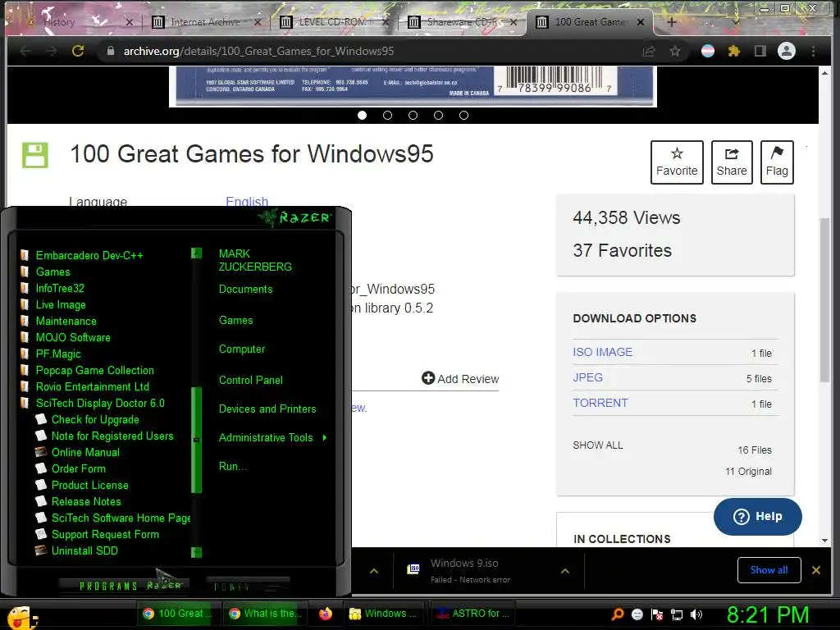
Task: Expand MOJO Software folder
Action: pyautogui.click(x=73, y=337)
